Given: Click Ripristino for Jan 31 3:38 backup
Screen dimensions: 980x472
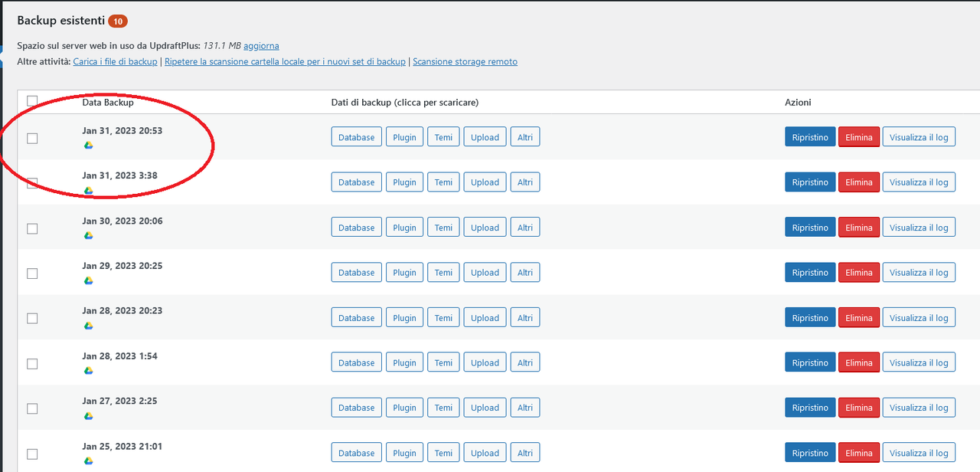Looking at the screenshot, I should pos(810,182).
